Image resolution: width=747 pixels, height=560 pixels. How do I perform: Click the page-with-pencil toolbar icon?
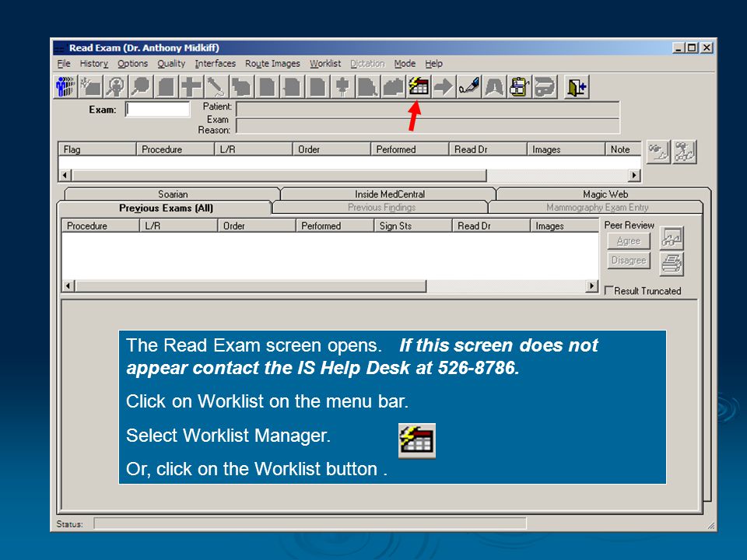pos(368,87)
